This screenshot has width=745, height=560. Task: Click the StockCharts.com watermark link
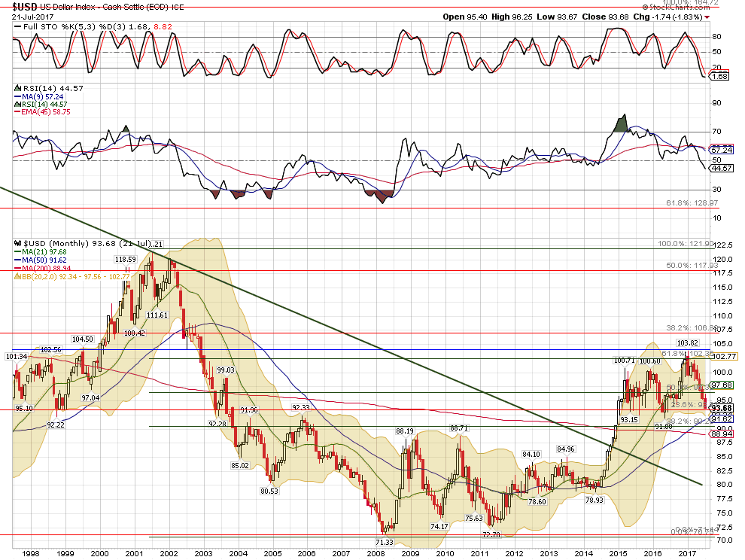point(685,5)
